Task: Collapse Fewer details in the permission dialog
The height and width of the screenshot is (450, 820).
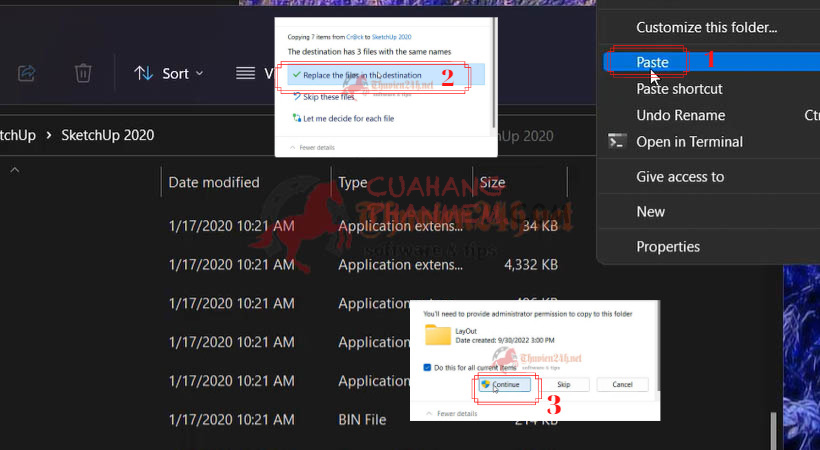Action: [451, 413]
